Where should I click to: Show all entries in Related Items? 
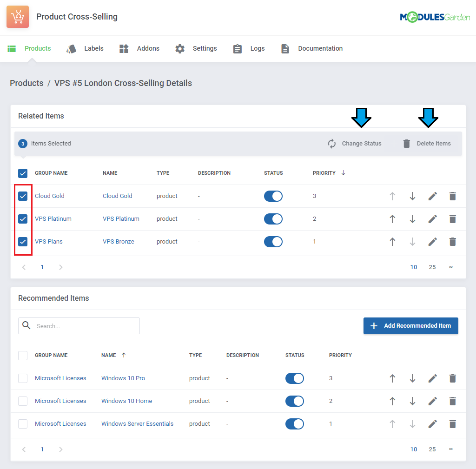[x=451, y=267]
